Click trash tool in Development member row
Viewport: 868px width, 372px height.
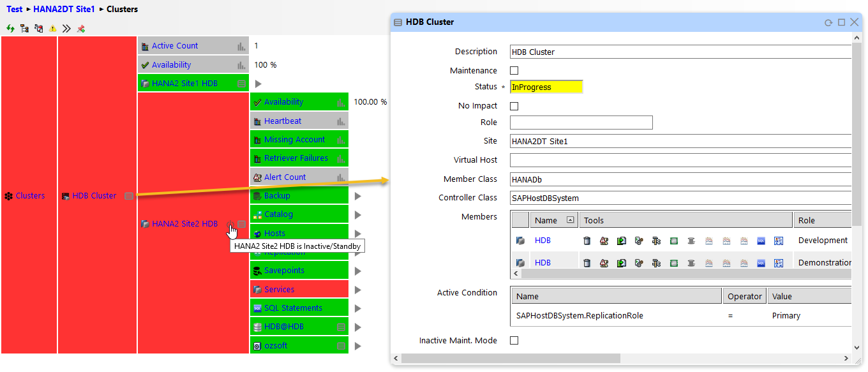pyautogui.click(x=587, y=241)
